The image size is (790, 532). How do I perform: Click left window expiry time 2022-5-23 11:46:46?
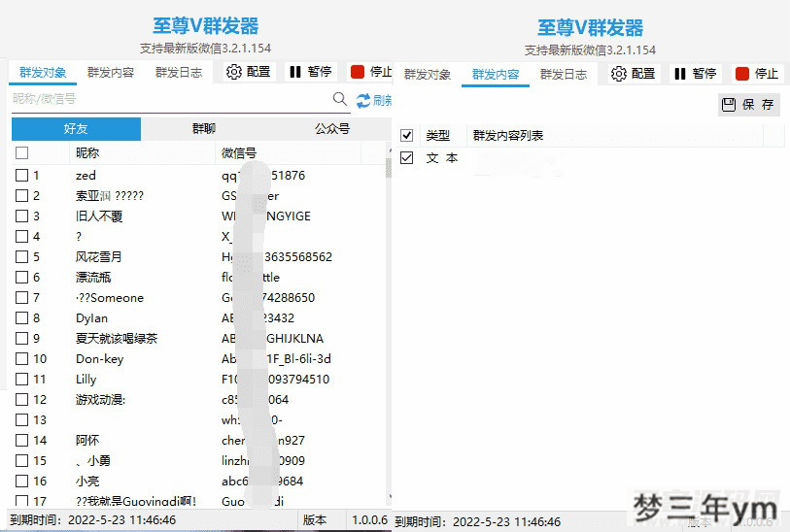(x=121, y=520)
